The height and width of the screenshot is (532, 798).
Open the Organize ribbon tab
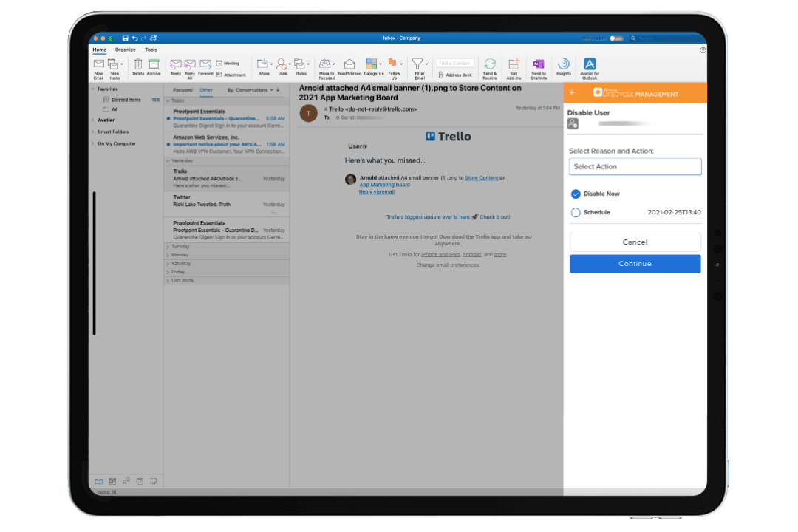125,50
